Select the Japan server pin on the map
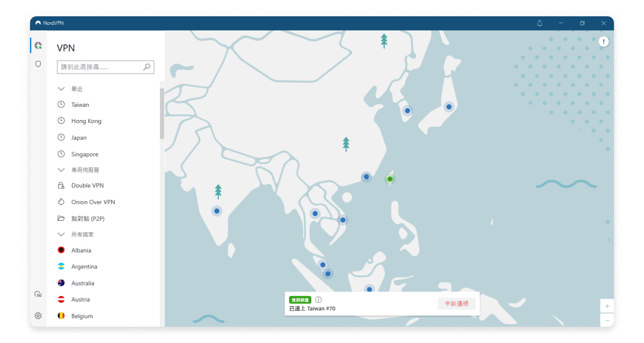 click(x=449, y=107)
